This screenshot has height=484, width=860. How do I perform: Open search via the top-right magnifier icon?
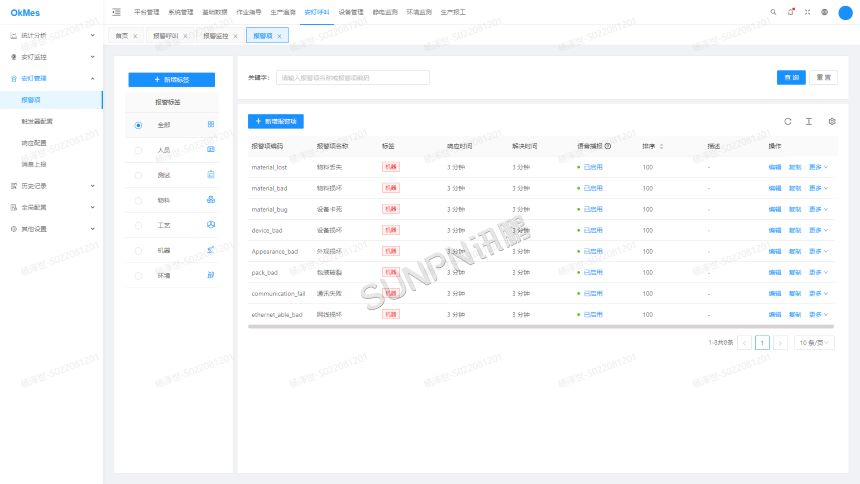click(773, 12)
